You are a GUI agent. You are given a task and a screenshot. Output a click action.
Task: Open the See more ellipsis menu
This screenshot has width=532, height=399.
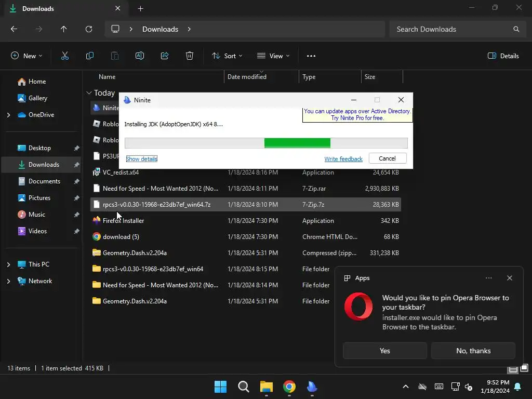(311, 56)
